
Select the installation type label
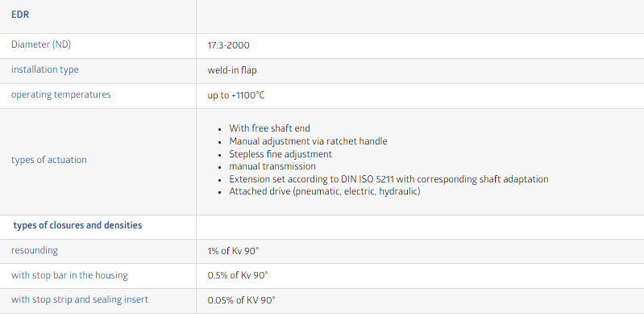tap(45, 69)
